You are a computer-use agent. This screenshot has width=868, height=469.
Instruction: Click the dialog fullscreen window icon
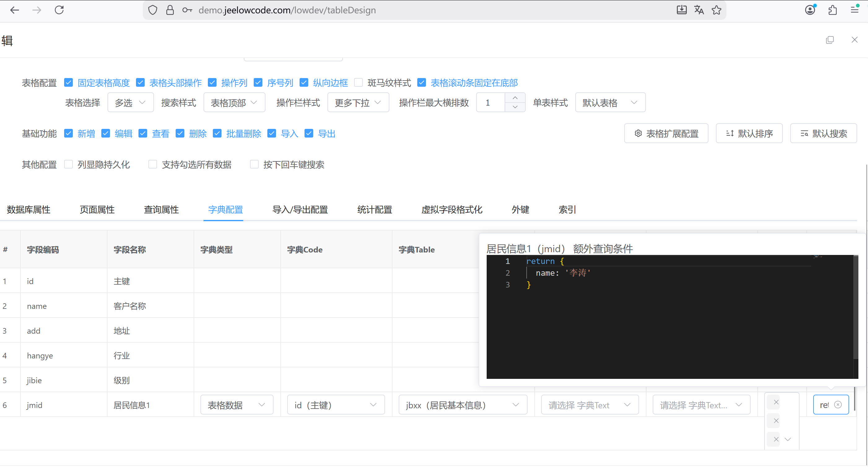[x=830, y=40]
